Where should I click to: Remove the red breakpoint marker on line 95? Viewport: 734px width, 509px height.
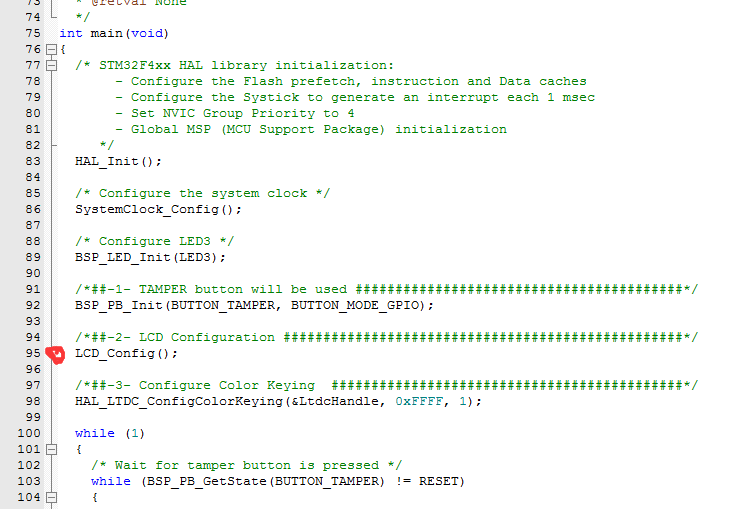(55, 354)
